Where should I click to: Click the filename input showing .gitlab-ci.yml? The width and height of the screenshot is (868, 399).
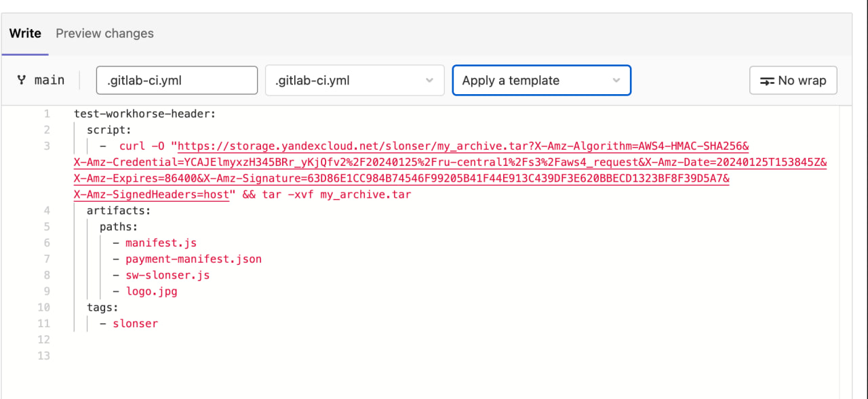(x=176, y=80)
